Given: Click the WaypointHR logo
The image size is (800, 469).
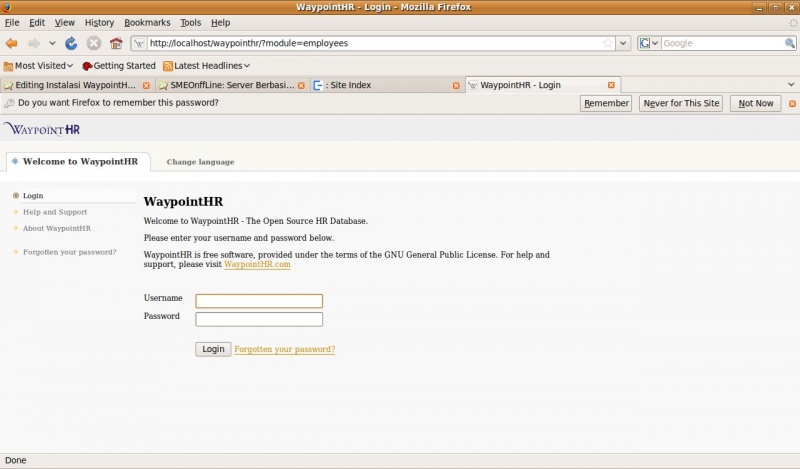Looking at the screenshot, I should point(42,129).
